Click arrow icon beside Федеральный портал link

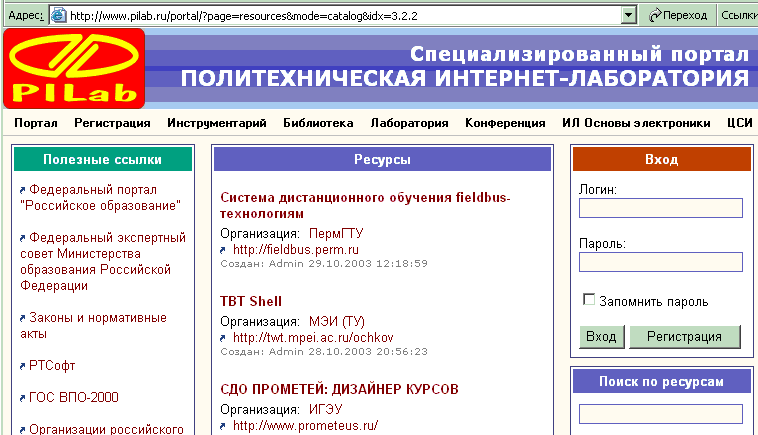point(22,190)
